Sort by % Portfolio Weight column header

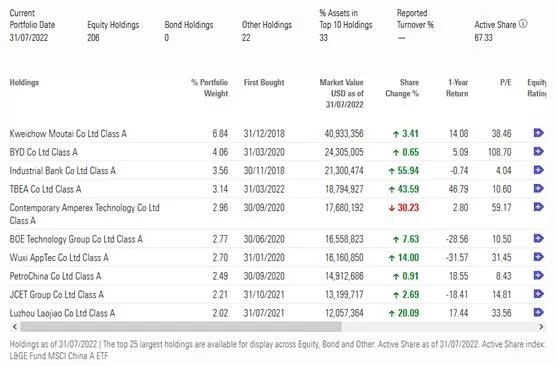tap(210, 88)
